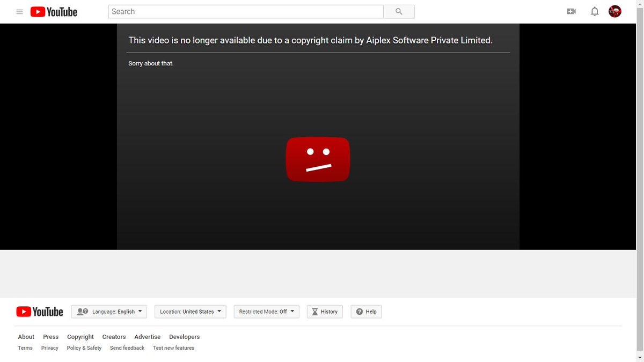Focus the Search input field
The height and width of the screenshot is (362, 644).
tap(246, 11)
